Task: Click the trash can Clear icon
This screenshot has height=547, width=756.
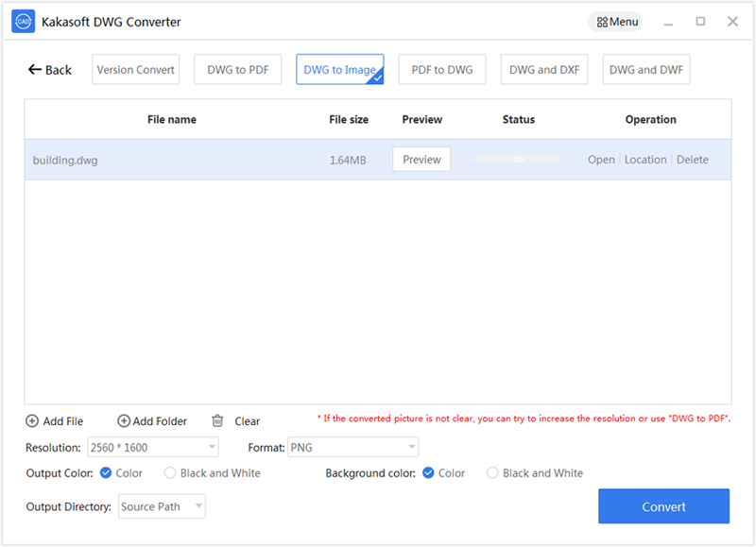Action: click(x=217, y=420)
